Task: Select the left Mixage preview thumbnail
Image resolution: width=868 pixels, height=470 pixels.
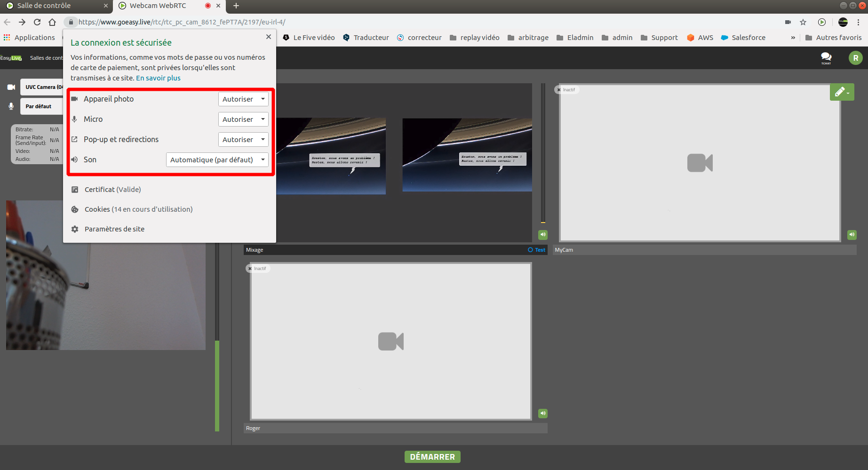Action: pyautogui.click(x=331, y=156)
